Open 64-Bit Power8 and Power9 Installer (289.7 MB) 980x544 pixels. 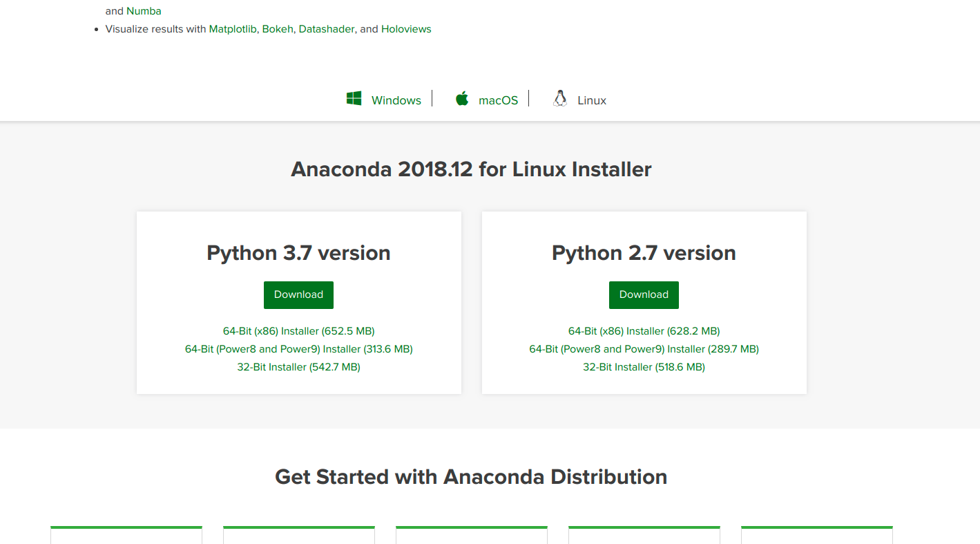644,349
